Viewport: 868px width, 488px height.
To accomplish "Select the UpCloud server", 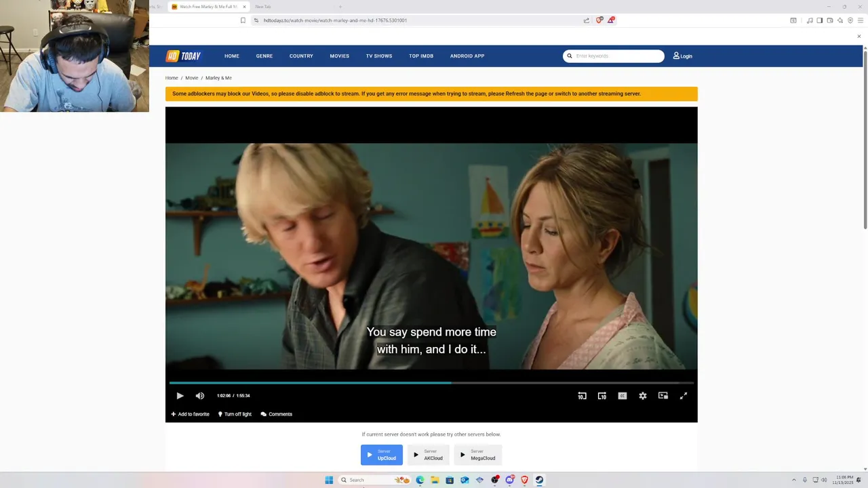I will pos(382,455).
